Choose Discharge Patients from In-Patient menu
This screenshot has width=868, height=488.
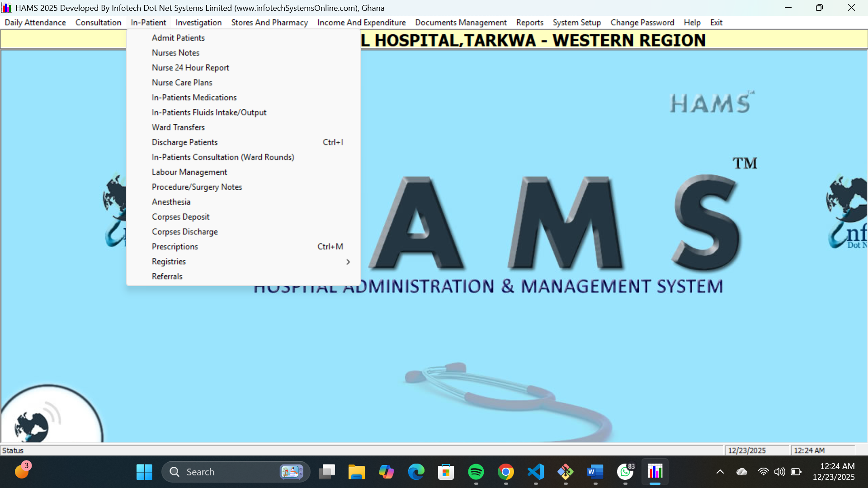click(x=184, y=142)
